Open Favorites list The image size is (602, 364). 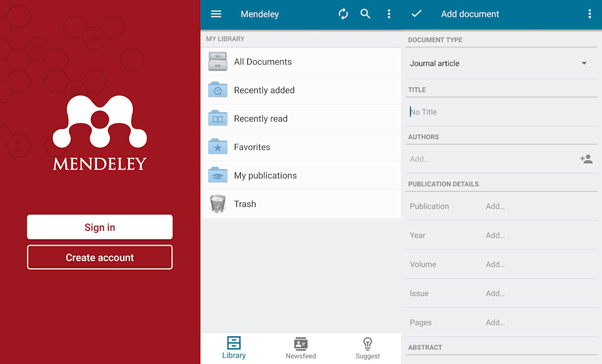[x=300, y=147]
